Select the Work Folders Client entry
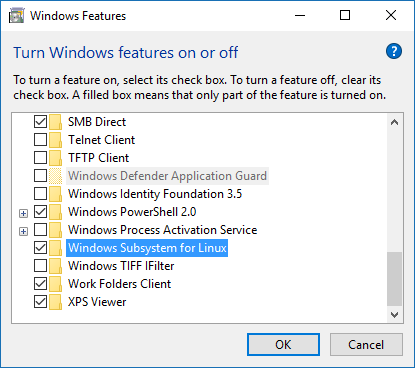Viewport: 415px width, 368px height. coord(119,284)
